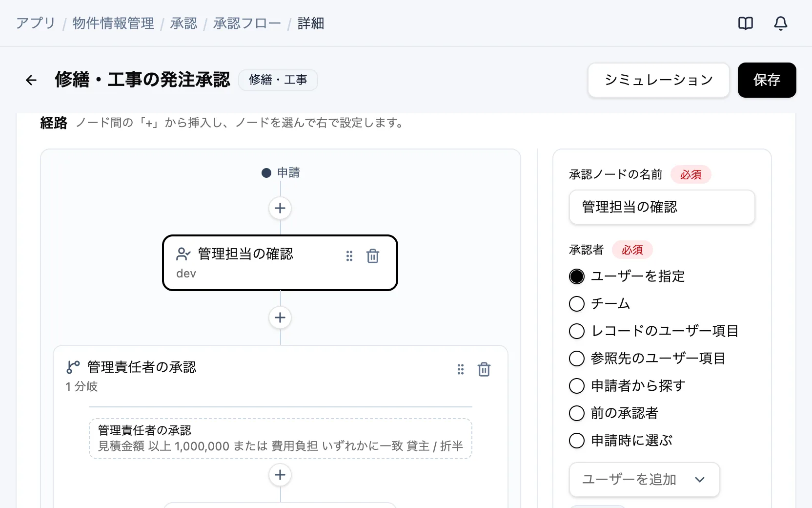Image resolution: width=812 pixels, height=508 pixels.
Task: Delete the 管理担当の確認 node
Action: 373,255
